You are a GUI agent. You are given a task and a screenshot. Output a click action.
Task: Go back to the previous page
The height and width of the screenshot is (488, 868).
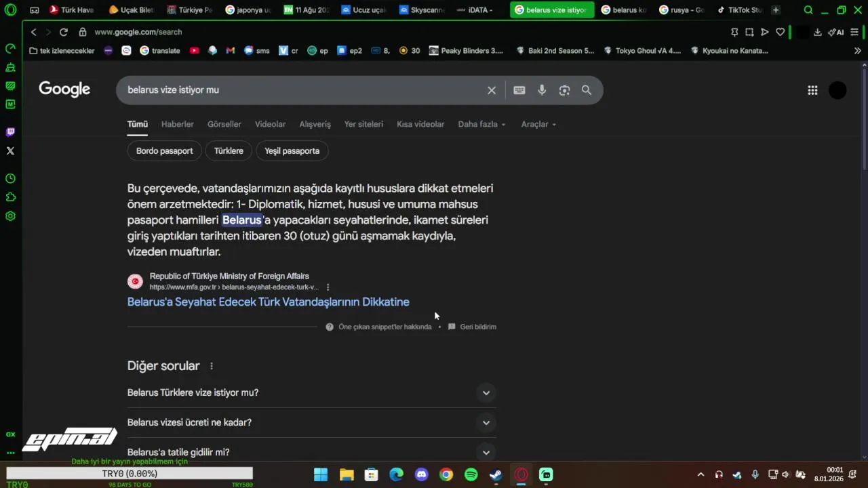tap(33, 32)
